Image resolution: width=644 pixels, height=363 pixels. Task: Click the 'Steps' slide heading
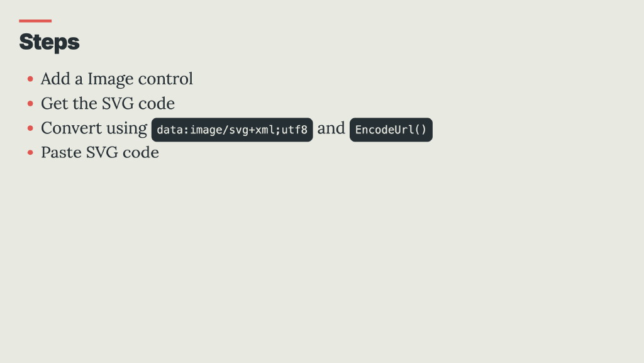coord(49,42)
